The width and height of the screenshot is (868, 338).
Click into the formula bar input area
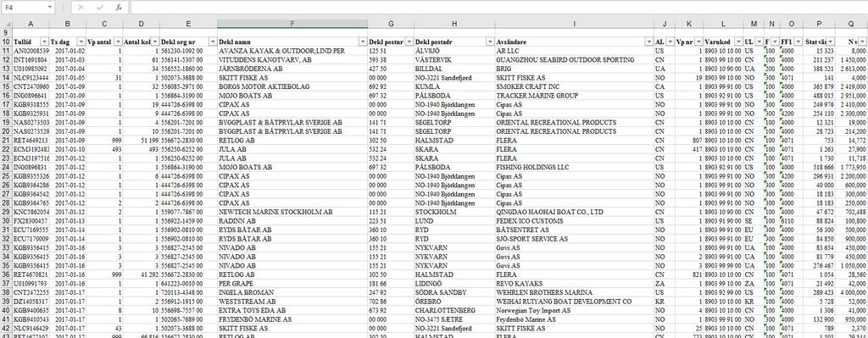[498, 7]
